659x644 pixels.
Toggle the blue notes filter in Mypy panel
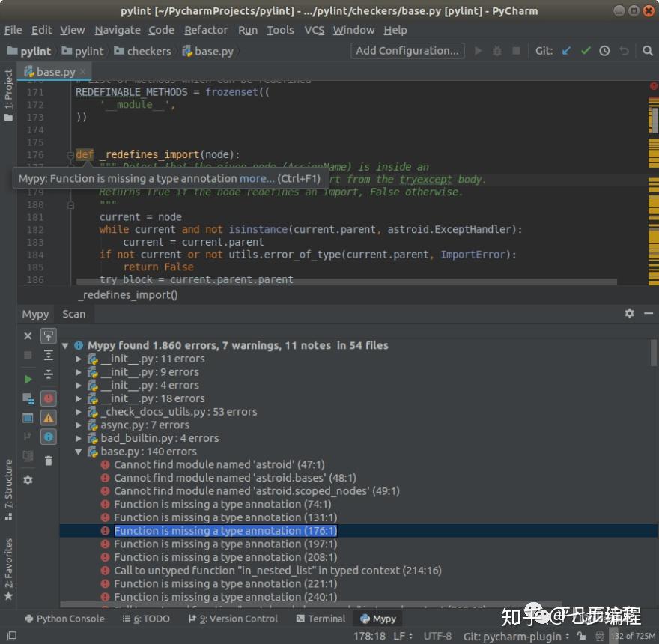[x=49, y=437]
